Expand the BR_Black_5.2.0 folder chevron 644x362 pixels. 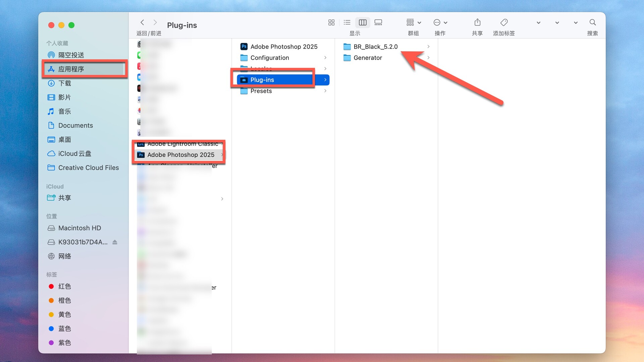click(428, 47)
